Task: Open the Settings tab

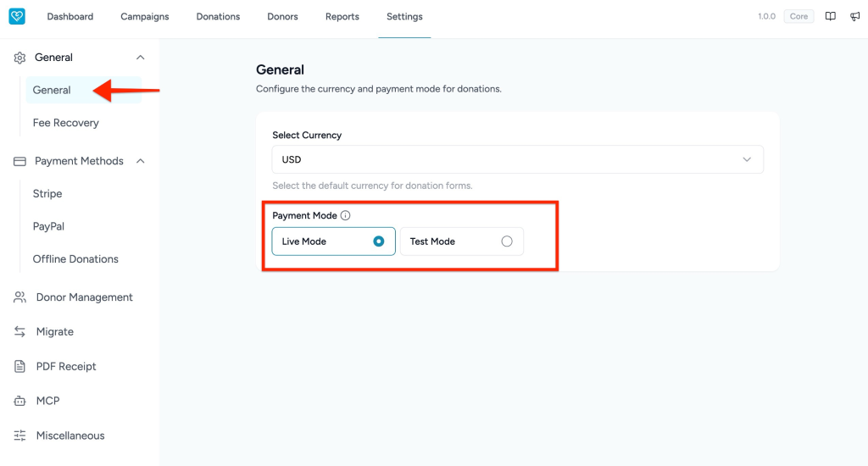Action: [404, 17]
